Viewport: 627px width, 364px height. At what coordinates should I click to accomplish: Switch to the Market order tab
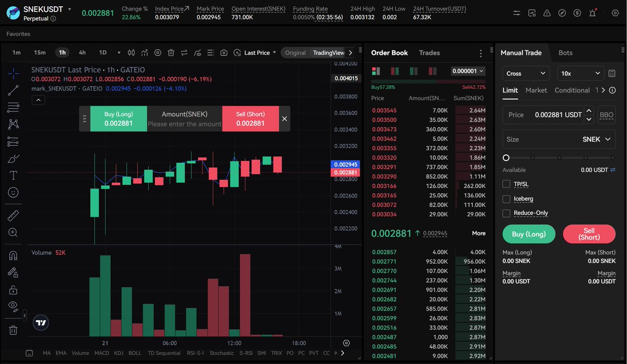click(x=536, y=90)
